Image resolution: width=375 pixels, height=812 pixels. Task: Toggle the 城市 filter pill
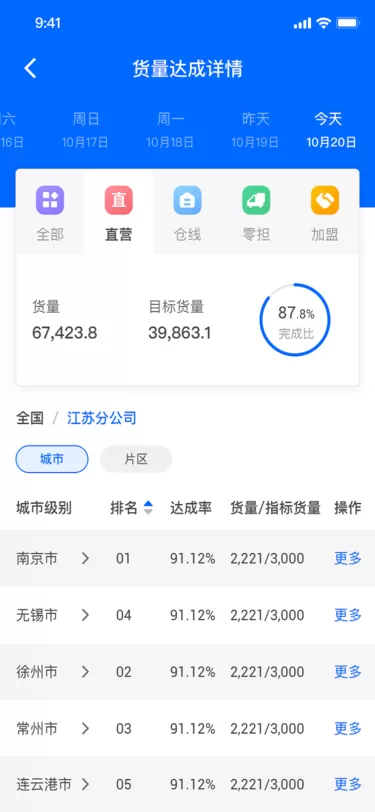pos(52,459)
